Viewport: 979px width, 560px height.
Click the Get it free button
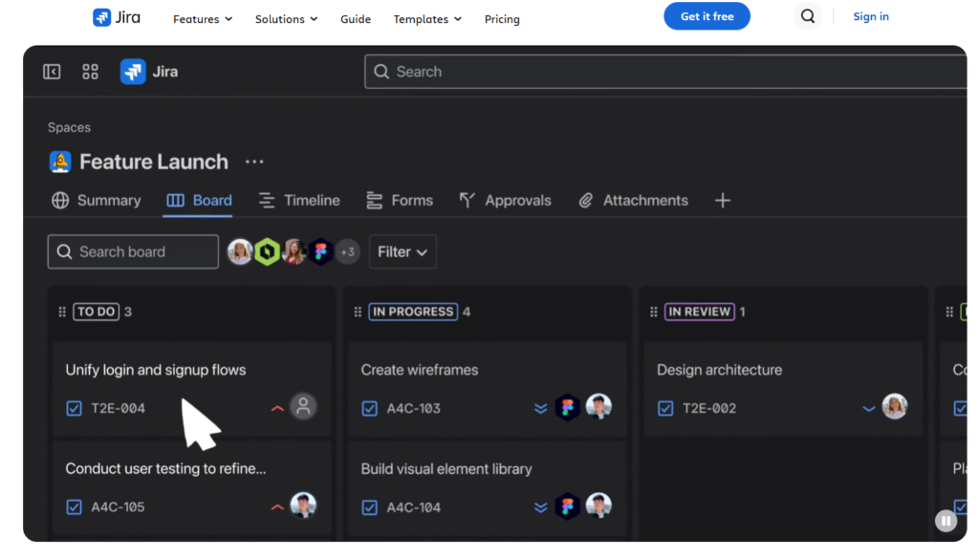coord(707,16)
